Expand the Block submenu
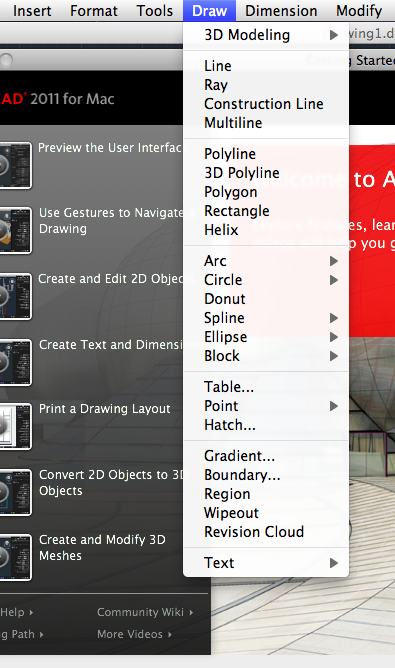395x668 pixels. click(266, 356)
